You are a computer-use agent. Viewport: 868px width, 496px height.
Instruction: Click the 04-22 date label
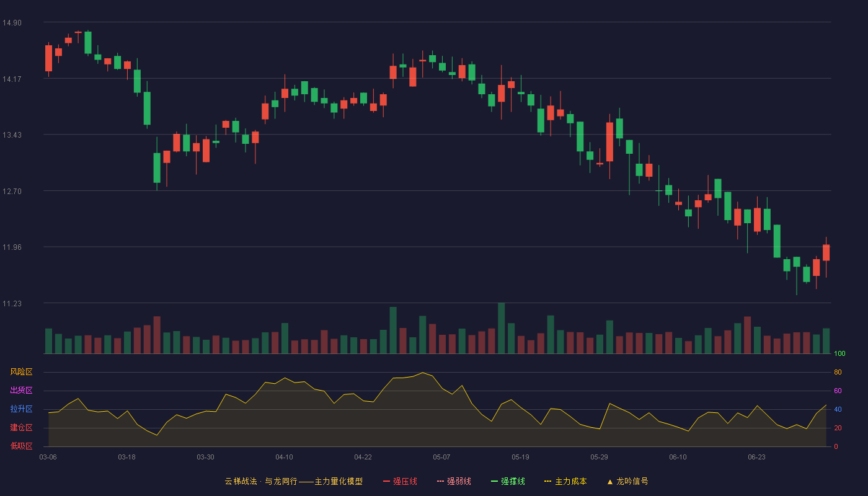[363, 457]
